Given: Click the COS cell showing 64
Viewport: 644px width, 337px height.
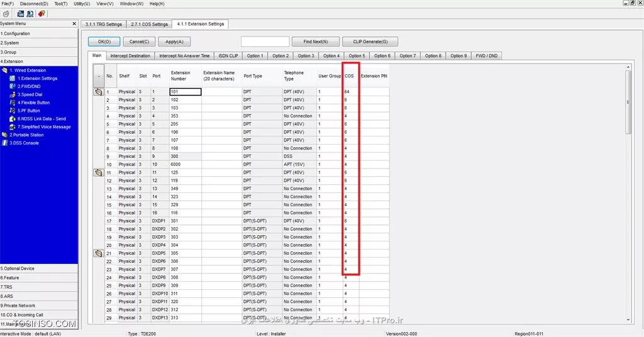Looking at the screenshot, I should tap(351, 92).
